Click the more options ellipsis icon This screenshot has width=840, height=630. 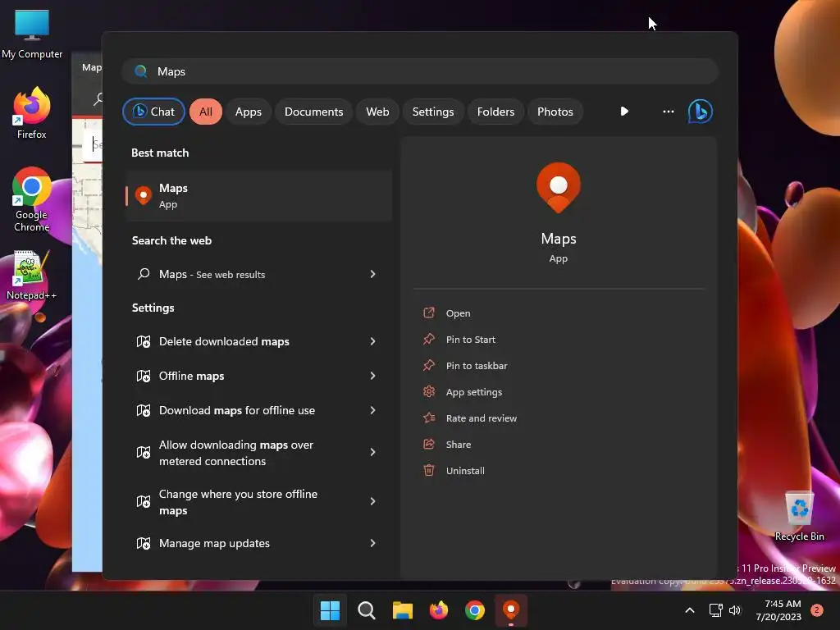668,112
